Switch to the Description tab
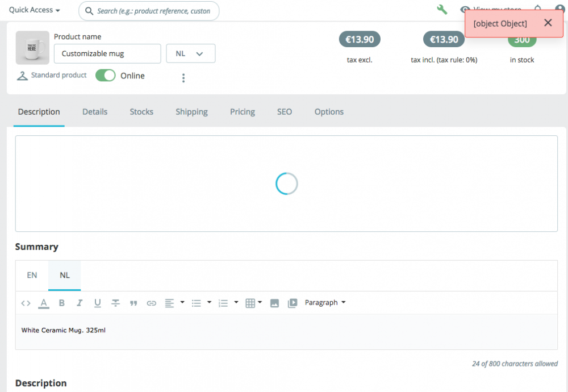Screen dimensions: 568x392 point(39,111)
